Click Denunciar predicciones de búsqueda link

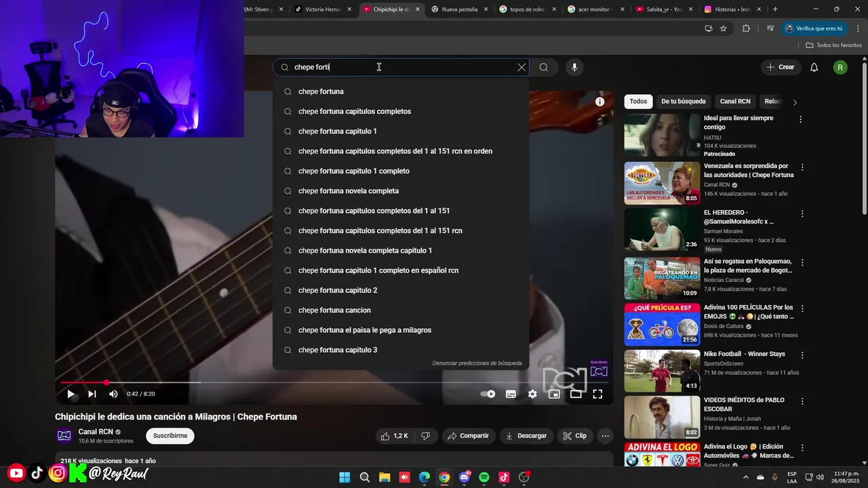pos(477,363)
